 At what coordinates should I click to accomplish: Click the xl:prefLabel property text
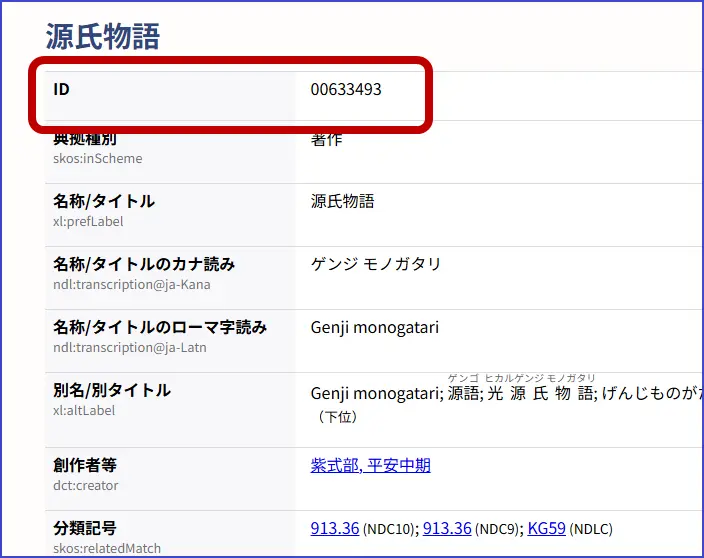(88, 221)
